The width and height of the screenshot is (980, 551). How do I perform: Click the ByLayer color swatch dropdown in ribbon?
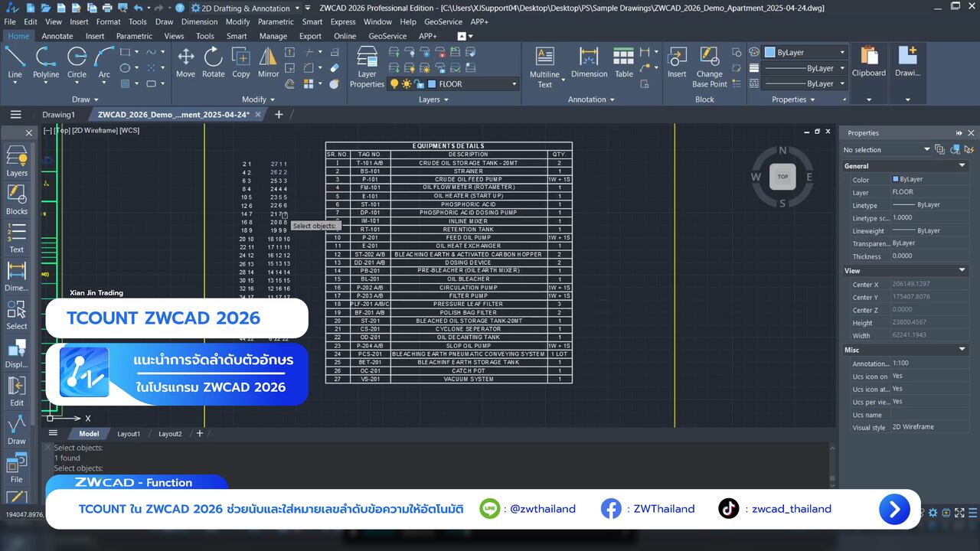pos(805,52)
